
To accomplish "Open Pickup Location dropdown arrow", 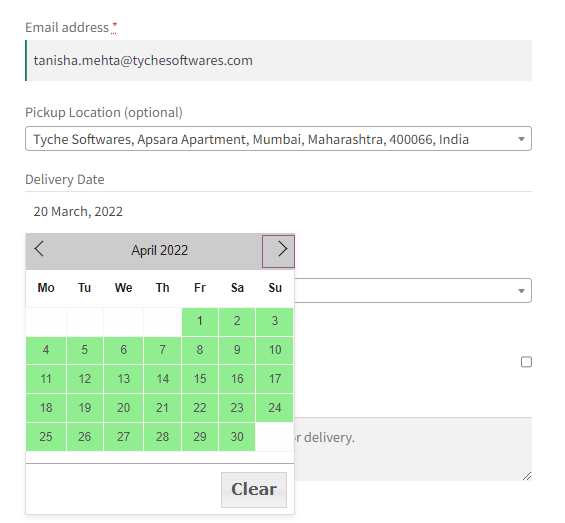I will [521, 139].
